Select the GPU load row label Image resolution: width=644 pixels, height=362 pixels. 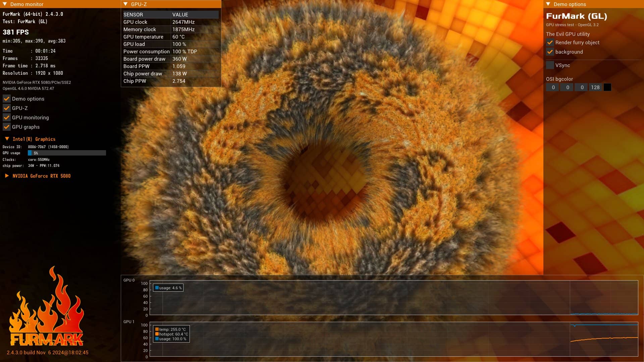[134, 44]
